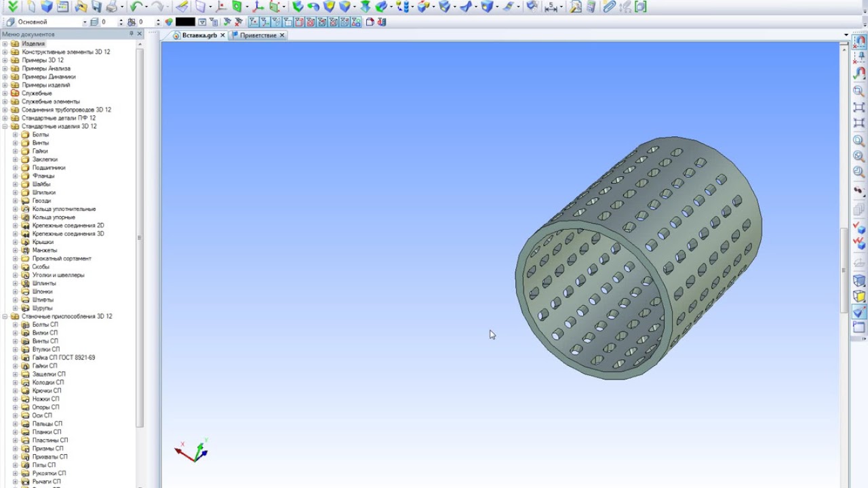
Task: Collapse the Станочные приспособления 3D 12 node
Action: click(x=5, y=317)
